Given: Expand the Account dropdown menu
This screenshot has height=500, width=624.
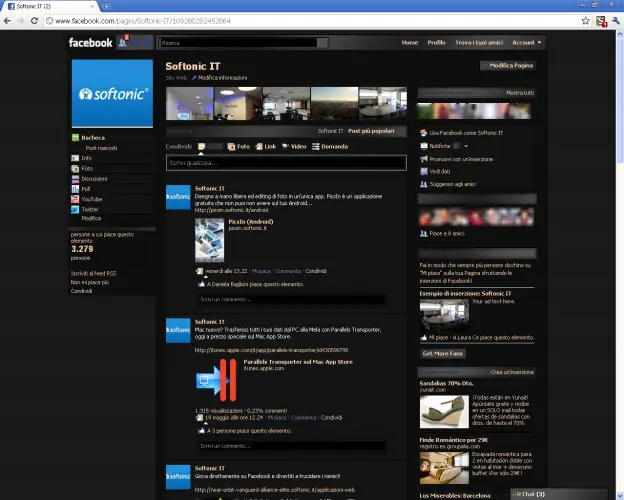Looking at the screenshot, I should tap(526, 43).
